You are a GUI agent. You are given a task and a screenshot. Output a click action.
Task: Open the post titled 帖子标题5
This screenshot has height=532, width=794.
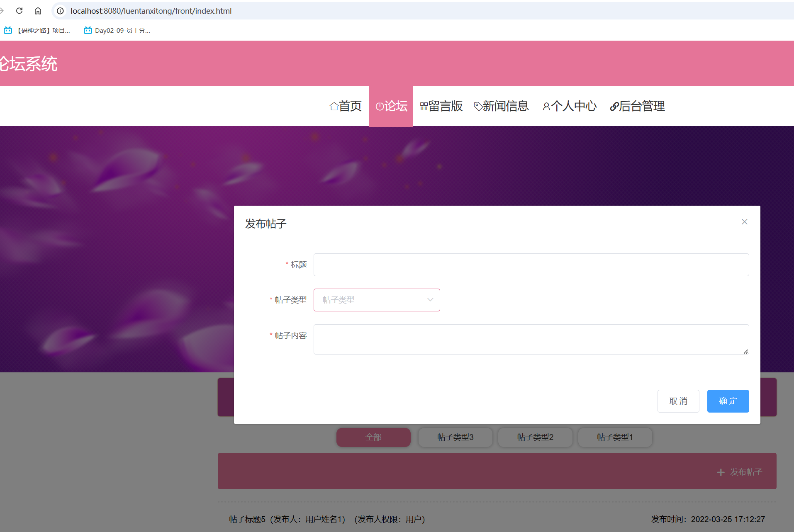[x=327, y=519]
